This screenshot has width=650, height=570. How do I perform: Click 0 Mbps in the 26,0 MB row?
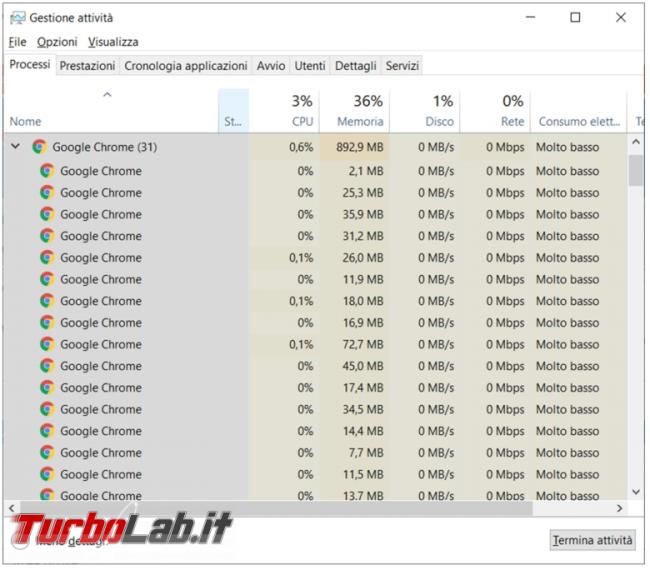pos(505,257)
